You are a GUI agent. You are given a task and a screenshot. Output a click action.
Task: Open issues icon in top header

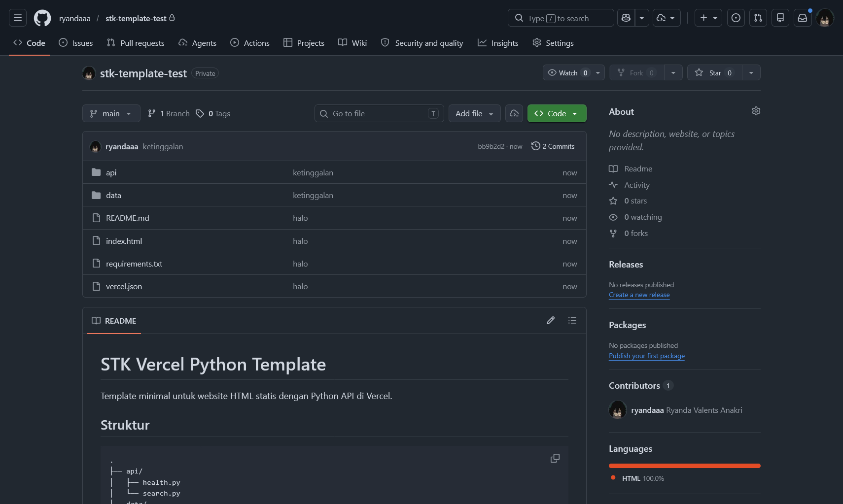[x=736, y=18]
